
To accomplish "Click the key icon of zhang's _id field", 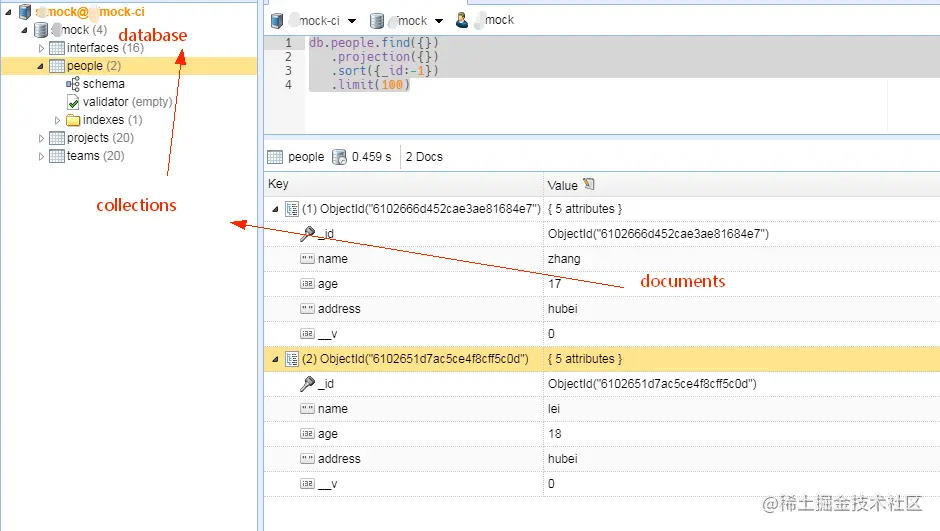I will 308,233.
